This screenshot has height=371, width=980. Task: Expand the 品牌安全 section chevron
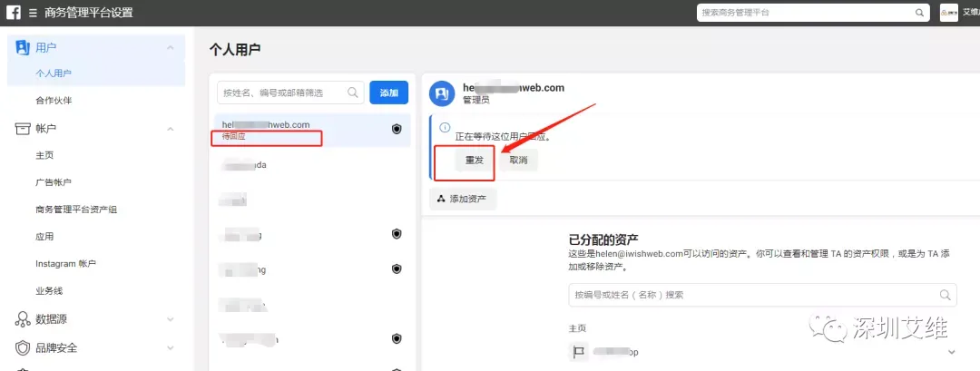[x=170, y=347]
